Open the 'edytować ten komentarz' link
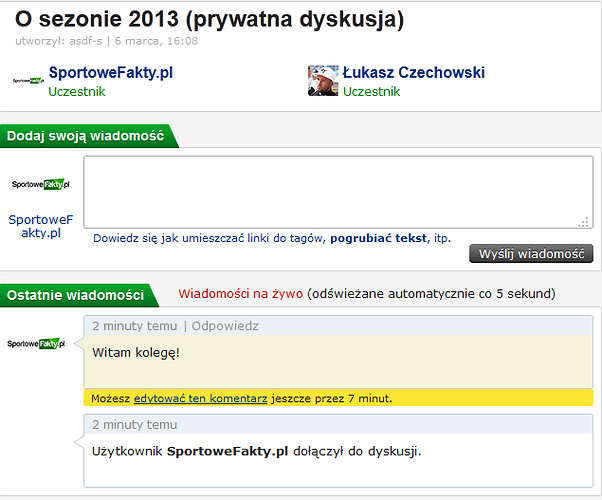The height and width of the screenshot is (500, 602). point(200,399)
